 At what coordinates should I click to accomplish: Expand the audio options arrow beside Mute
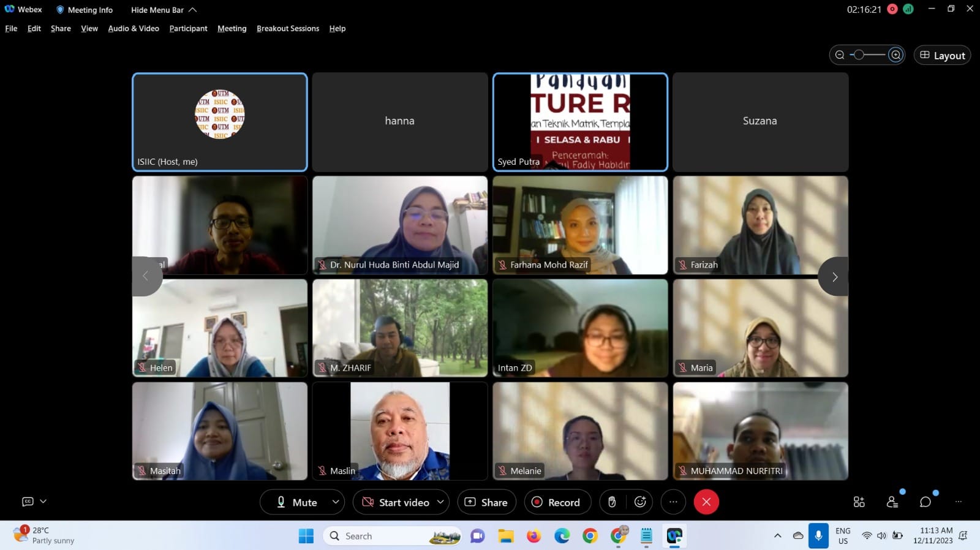336,502
